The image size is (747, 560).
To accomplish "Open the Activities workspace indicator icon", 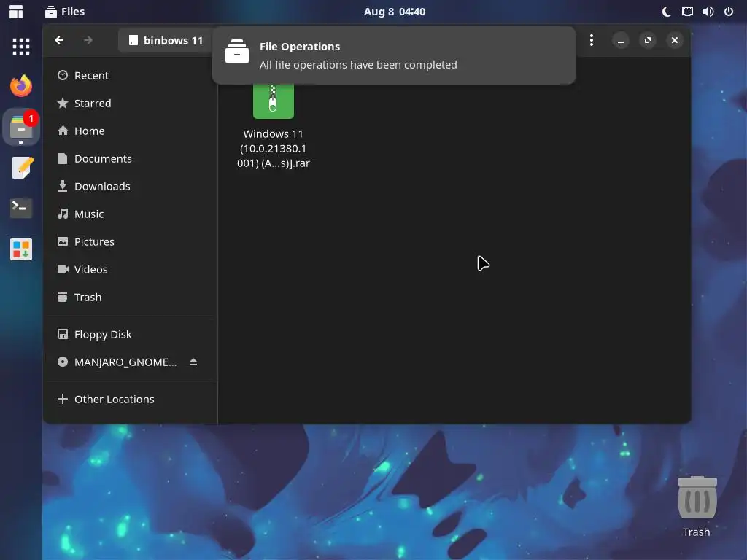I will click(x=16, y=12).
